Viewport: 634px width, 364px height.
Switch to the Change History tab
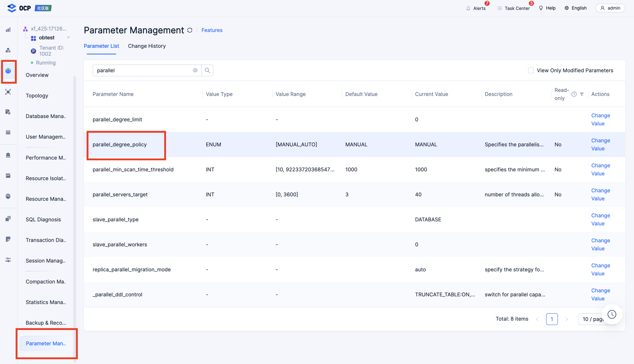[147, 46]
